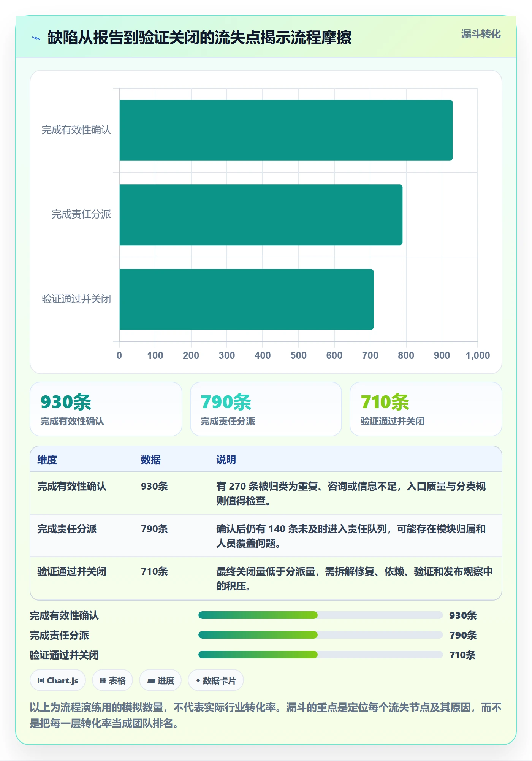532x761 pixels.
Task: Click 完成责任分派 in the table's second row
Action: [x=67, y=529]
